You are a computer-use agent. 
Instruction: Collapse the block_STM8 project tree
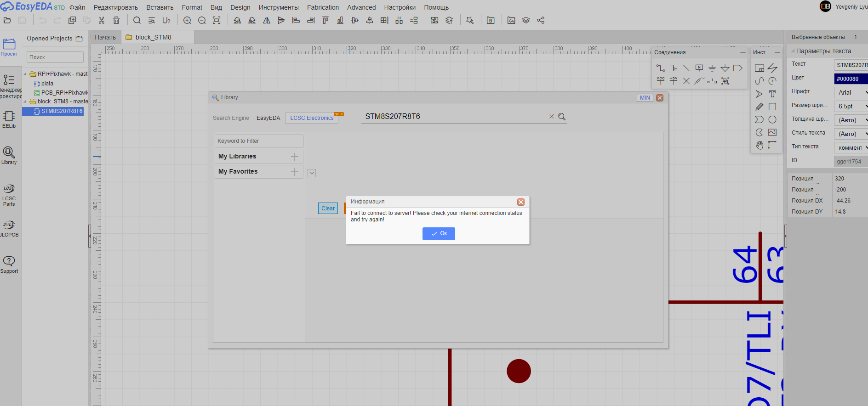(x=25, y=101)
